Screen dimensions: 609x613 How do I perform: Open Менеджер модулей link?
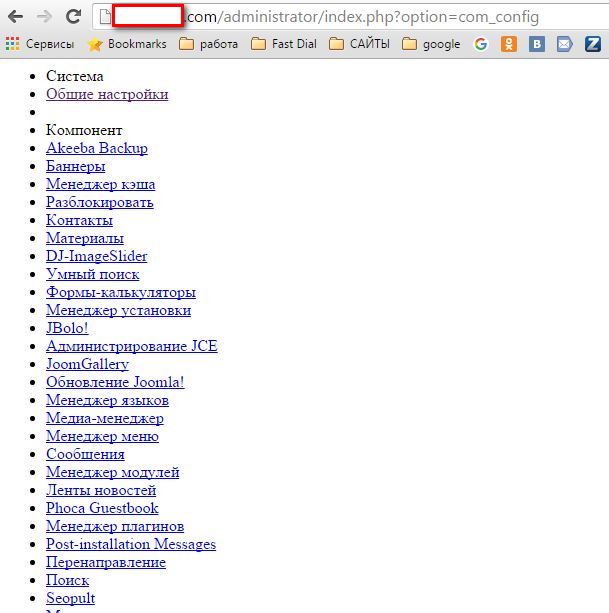click(x=113, y=472)
